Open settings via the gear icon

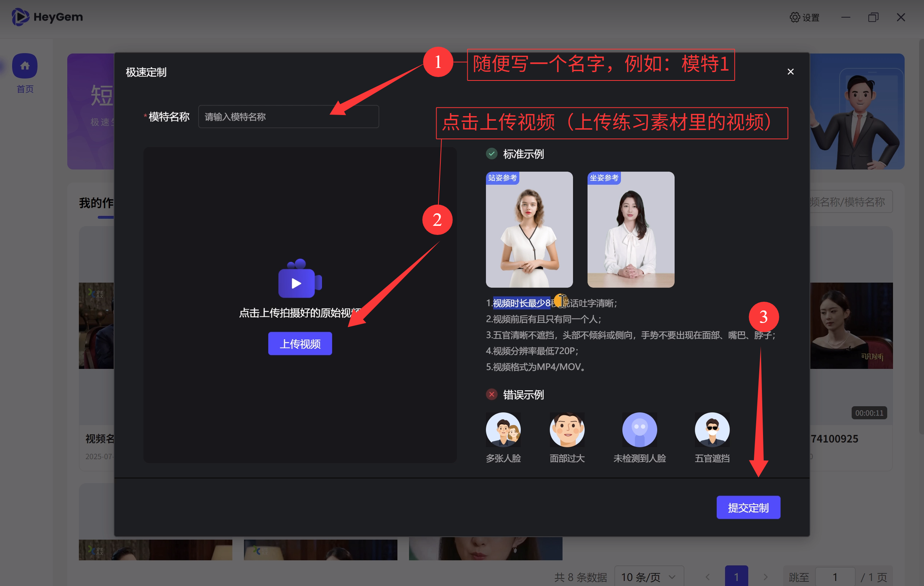pos(795,17)
